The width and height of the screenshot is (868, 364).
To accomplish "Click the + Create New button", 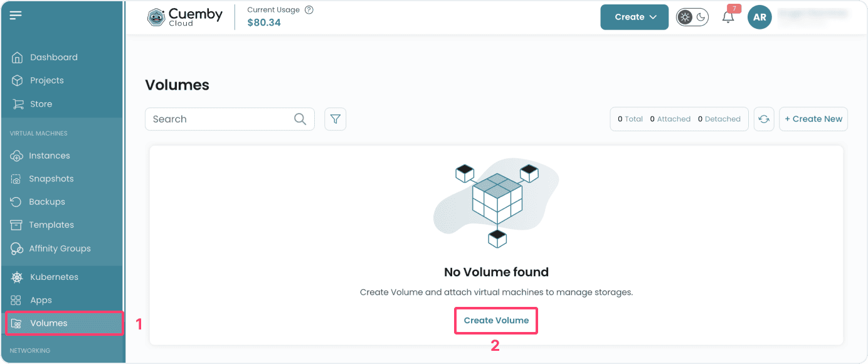I will pyautogui.click(x=813, y=119).
